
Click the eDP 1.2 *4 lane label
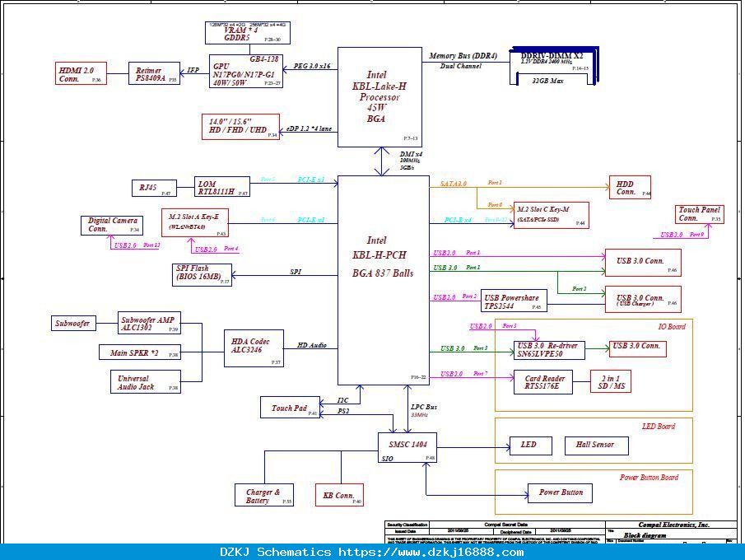click(310, 128)
